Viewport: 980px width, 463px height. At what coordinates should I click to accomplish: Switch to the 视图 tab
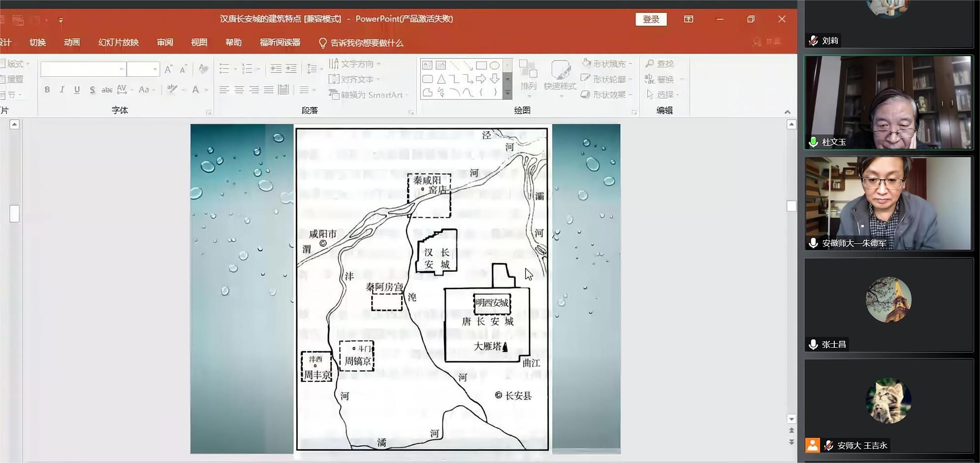coord(199,43)
